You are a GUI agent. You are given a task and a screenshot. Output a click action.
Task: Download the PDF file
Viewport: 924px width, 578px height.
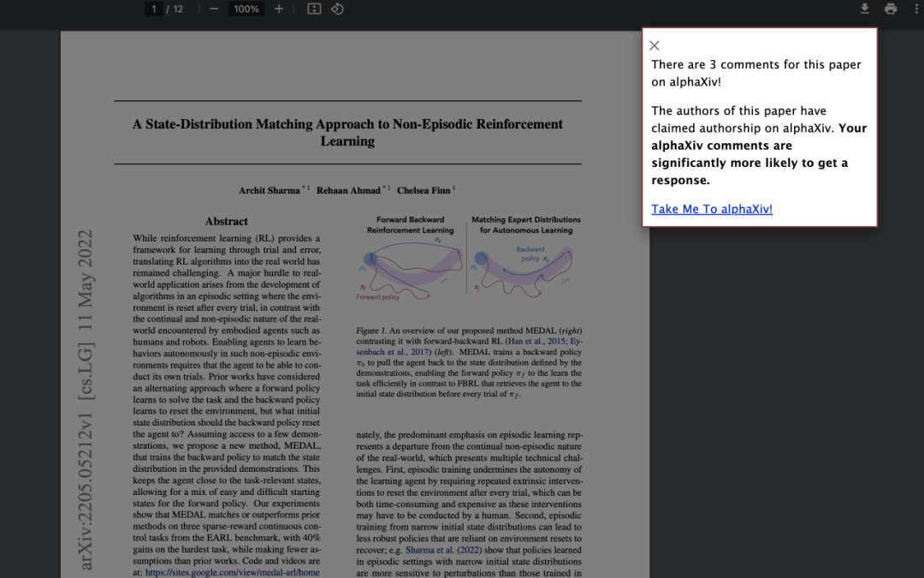coord(864,9)
